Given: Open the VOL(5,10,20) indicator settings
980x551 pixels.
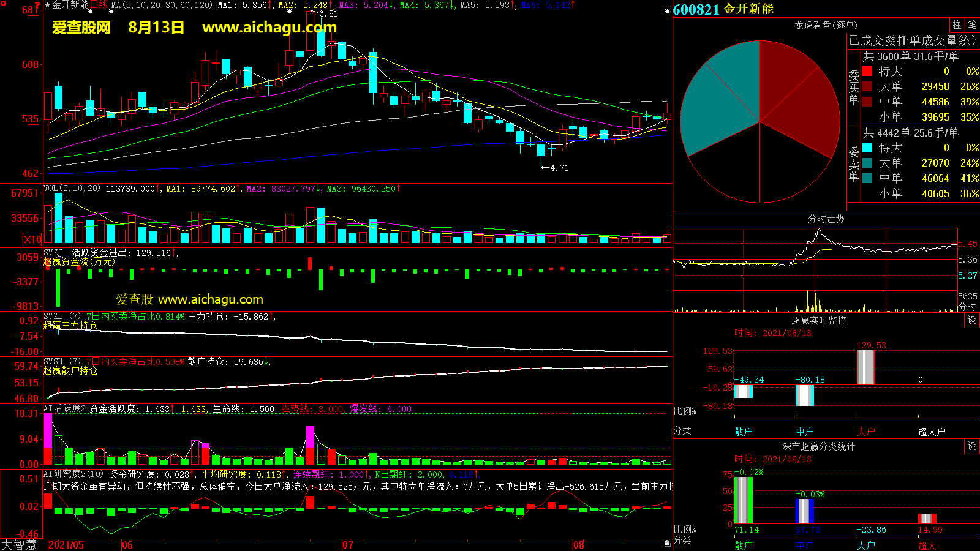Looking at the screenshot, I should point(72,189).
